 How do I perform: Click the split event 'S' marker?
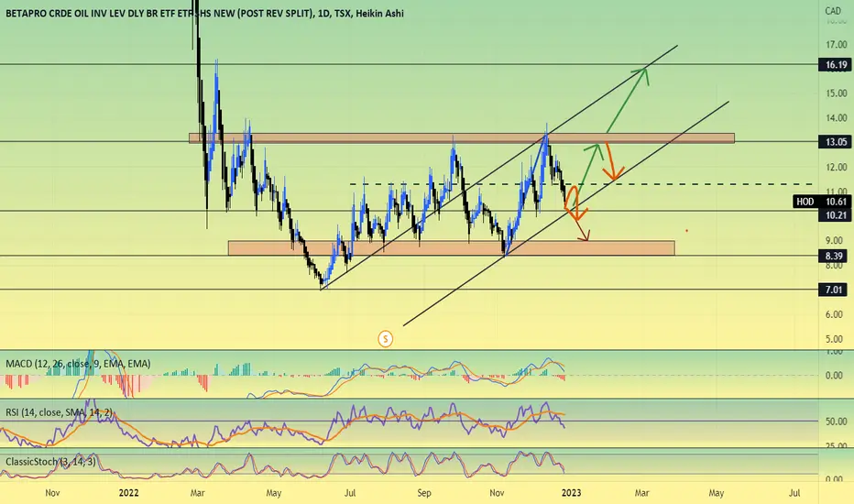click(x=385, y=339)
